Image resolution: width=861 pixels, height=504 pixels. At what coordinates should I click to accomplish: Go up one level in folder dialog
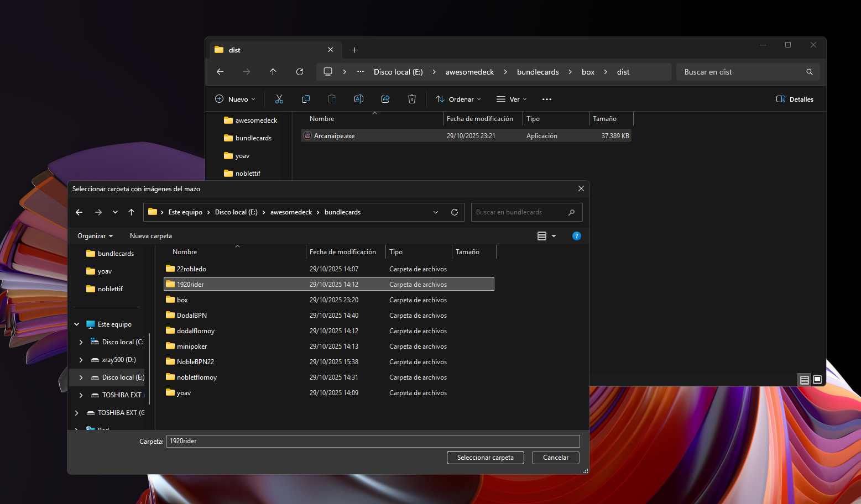click(x=131, y=212)
